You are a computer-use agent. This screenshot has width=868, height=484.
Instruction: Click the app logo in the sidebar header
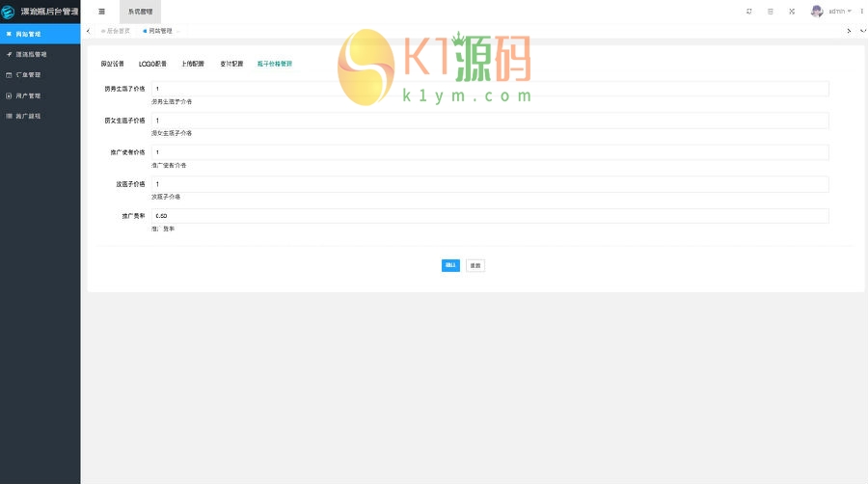tap(8, 12)
